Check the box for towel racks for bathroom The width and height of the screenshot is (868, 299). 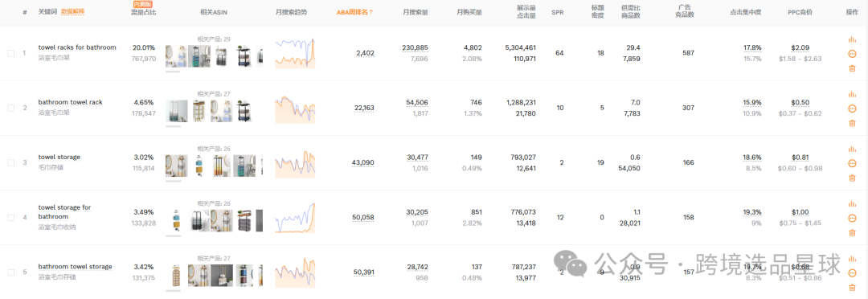pos(11,53)
